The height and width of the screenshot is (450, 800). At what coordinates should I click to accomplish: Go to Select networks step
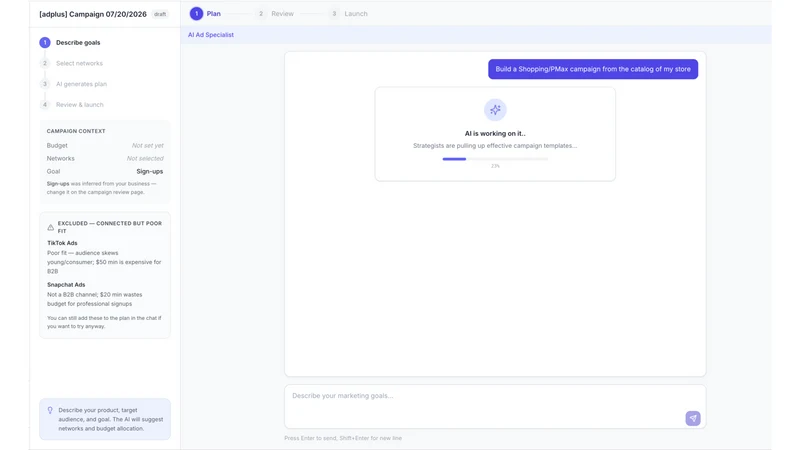(x=79, y=63)
